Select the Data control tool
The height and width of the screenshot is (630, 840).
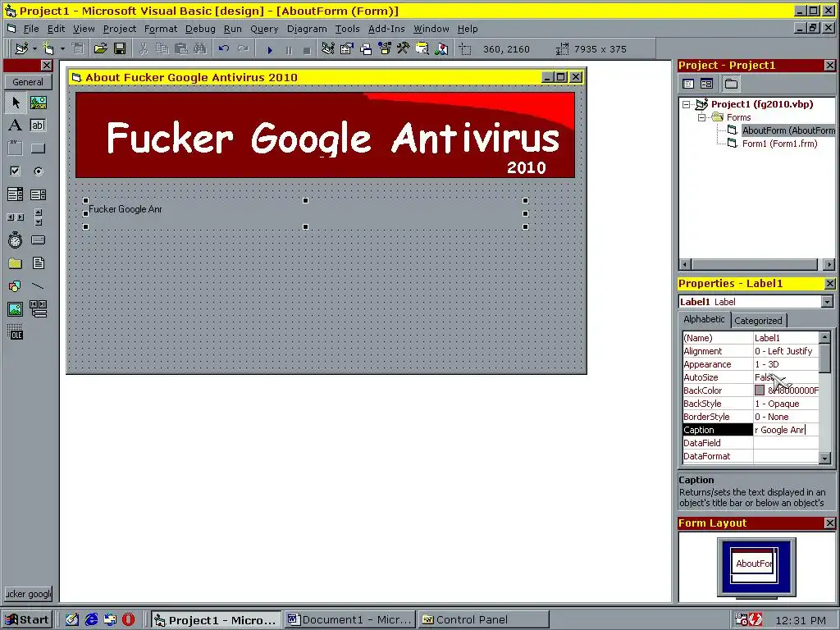tap(38, 309)
